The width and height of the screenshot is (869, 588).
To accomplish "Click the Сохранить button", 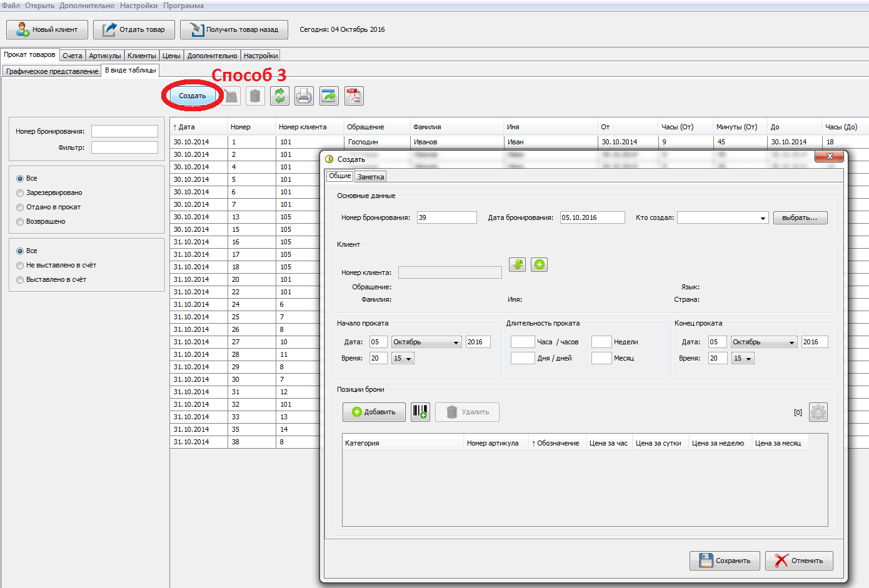I will (725, 561).
